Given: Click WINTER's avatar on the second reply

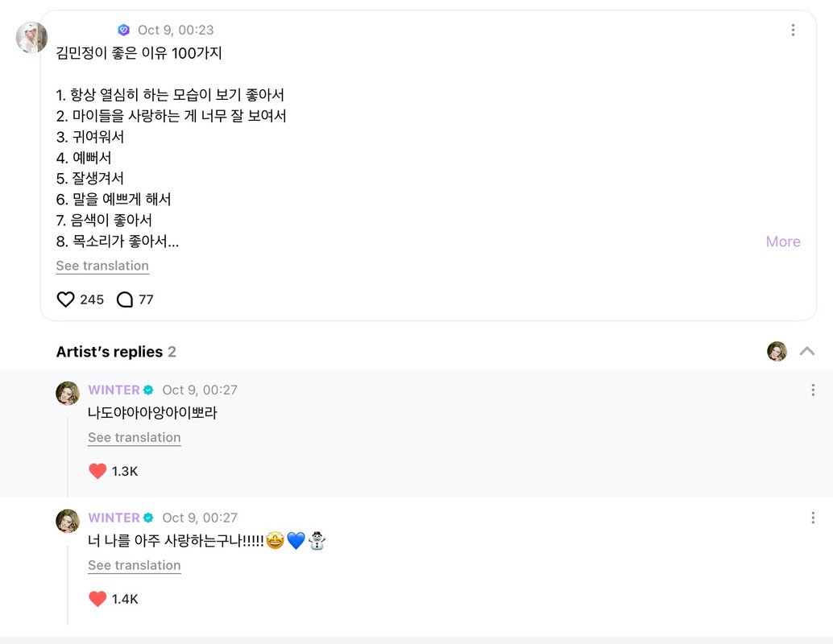Looking at the screenshot, I should click(68, 521).
